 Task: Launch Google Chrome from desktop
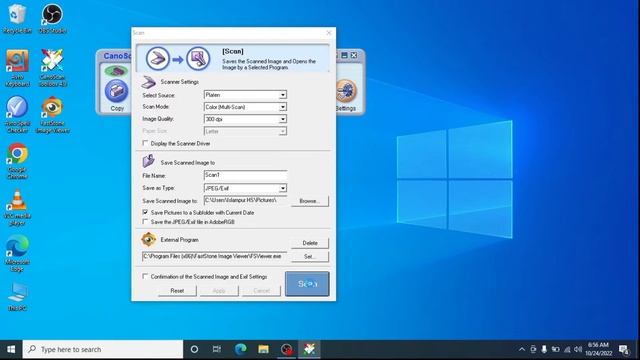click(x=17, y=161)
